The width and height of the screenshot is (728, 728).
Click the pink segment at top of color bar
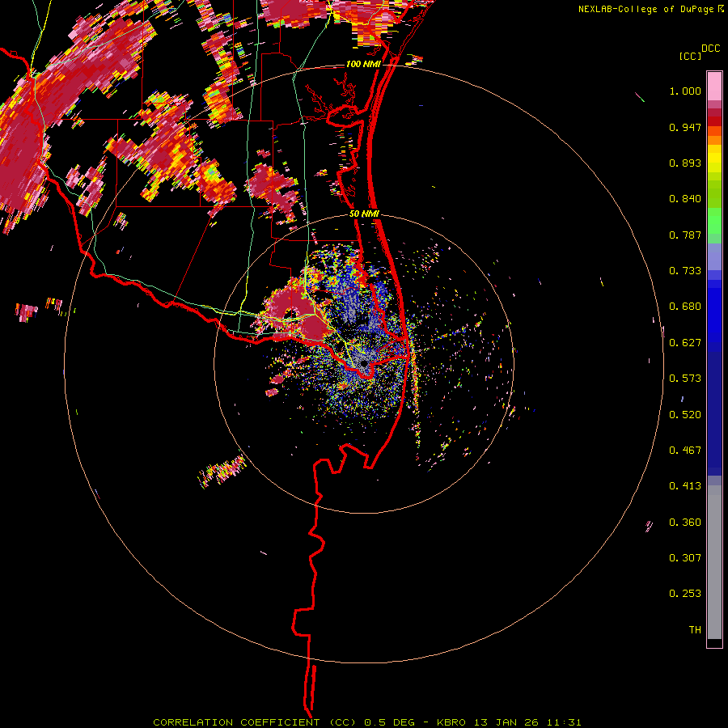[x=714, y=86]
